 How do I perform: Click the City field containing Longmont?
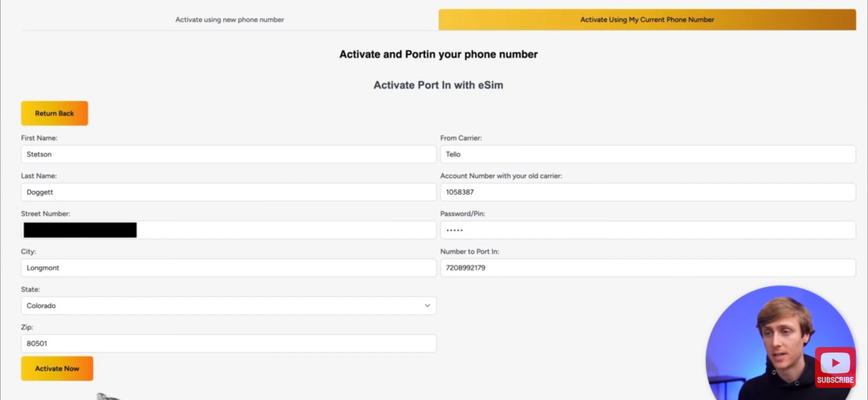pyautogui.click(x=229, y=268)
